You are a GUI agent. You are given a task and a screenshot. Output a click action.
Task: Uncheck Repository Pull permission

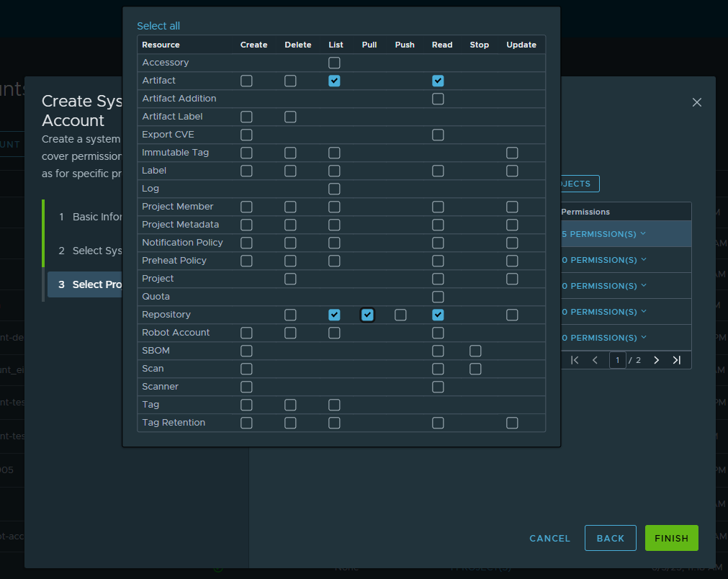coord(367,315)
